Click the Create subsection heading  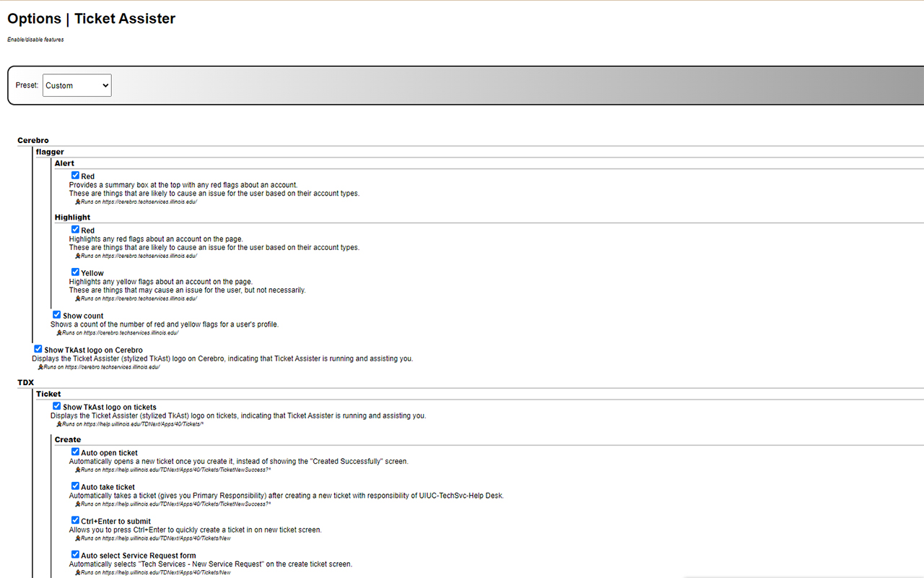point(68,439)
